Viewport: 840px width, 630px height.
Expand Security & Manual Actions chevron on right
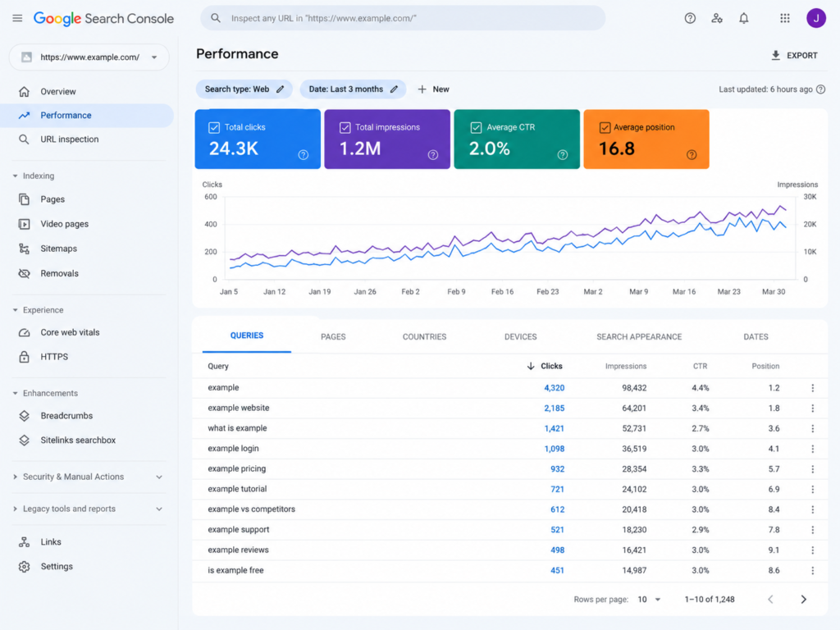(159, 477)
